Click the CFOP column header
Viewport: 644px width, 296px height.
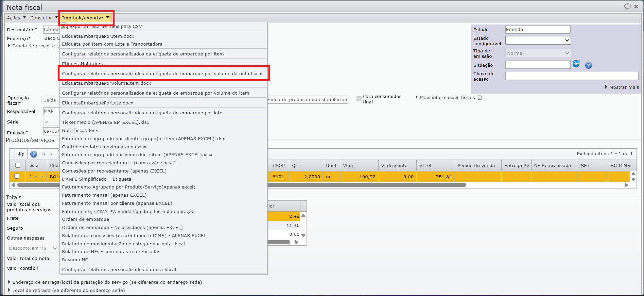click(x=279, y=165)
